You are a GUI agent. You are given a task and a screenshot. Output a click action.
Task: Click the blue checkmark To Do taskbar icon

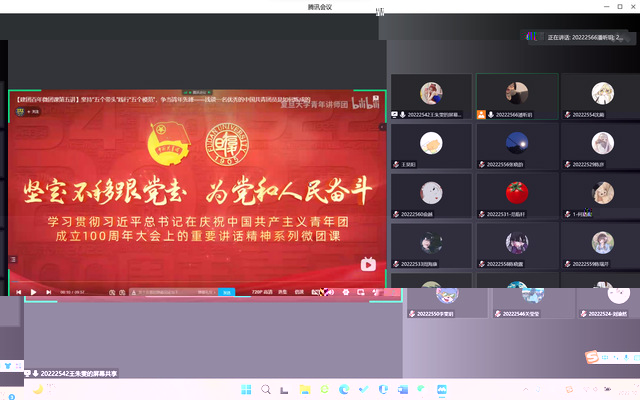pos(363,389)
